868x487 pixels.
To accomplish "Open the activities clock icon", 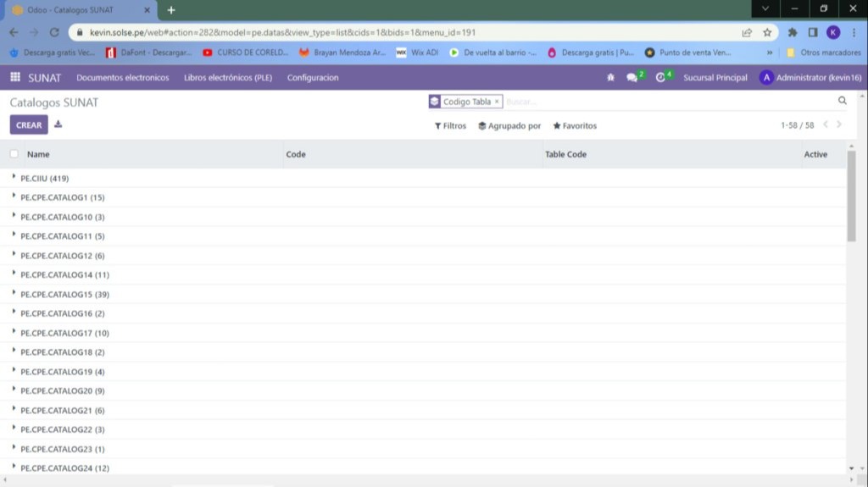I will pos(660,78).
